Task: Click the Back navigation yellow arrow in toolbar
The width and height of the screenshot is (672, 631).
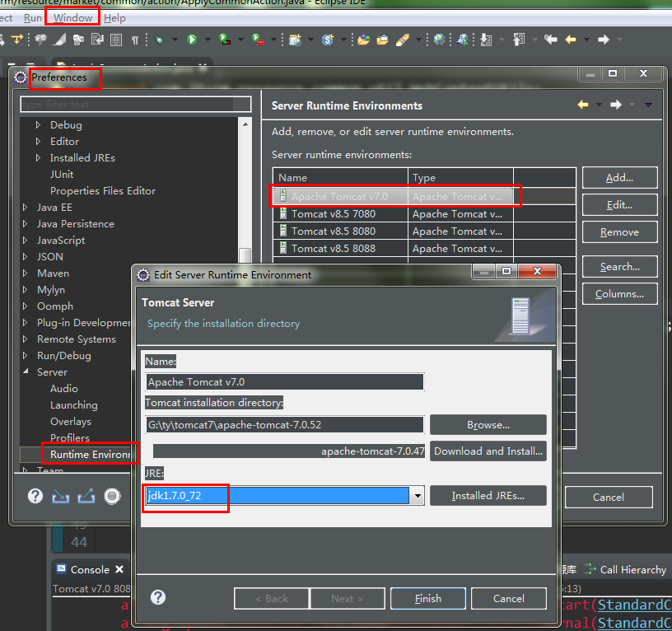Action: pos(571,40)
